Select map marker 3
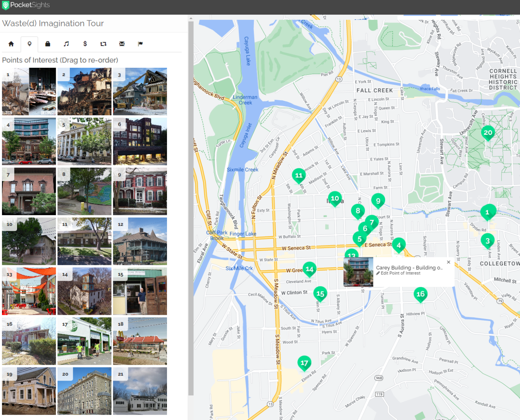Image resolution: width=520 pixels, height=420 pixels. [x=487, y=241]
